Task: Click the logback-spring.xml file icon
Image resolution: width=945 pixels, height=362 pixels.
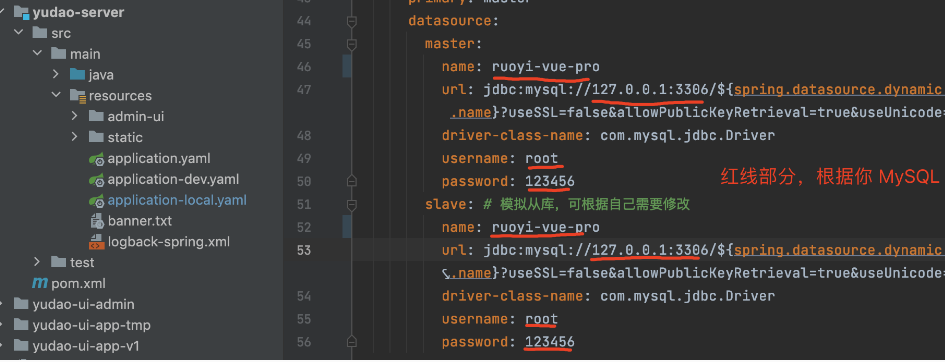Action: 97,242
